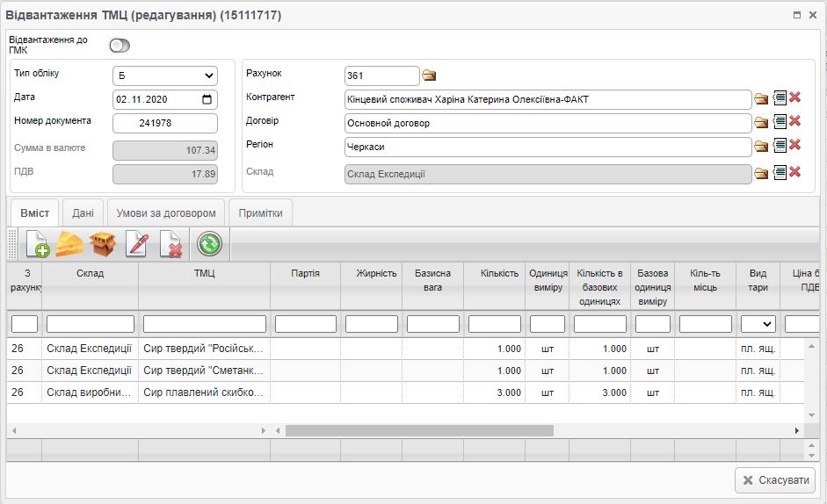Click the Базисна вага column header
The width and height of the screenshot is (827, 504).
click(x=433, y=286)
